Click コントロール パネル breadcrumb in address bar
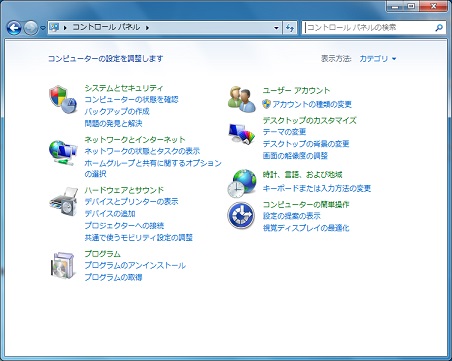 (x=106, y=27)
